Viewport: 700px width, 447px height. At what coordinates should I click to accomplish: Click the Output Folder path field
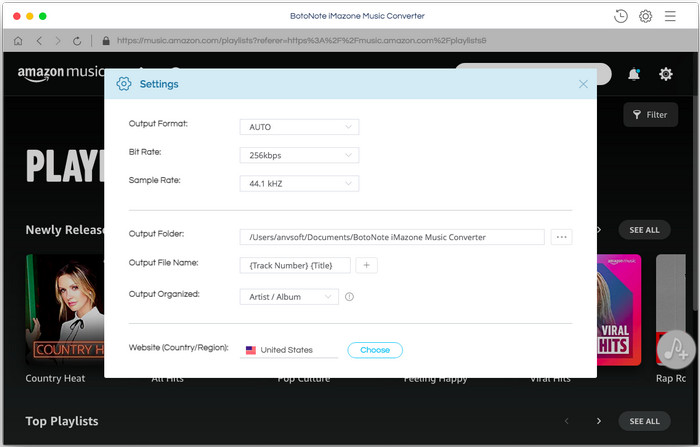click(x=392, y=237)
